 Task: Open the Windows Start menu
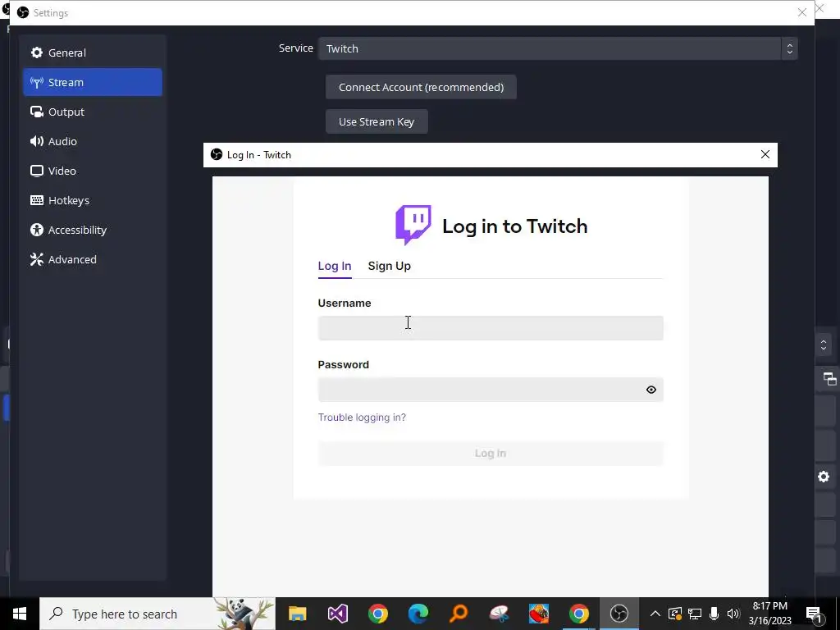coord(20,614)
